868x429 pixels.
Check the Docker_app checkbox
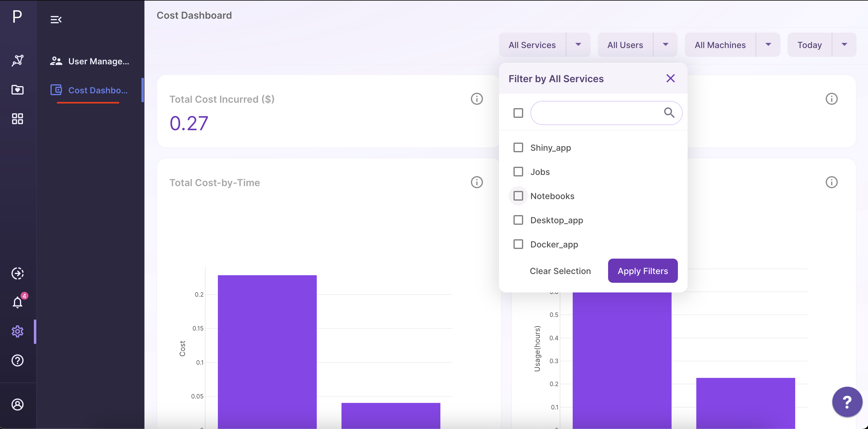[518, 244]
